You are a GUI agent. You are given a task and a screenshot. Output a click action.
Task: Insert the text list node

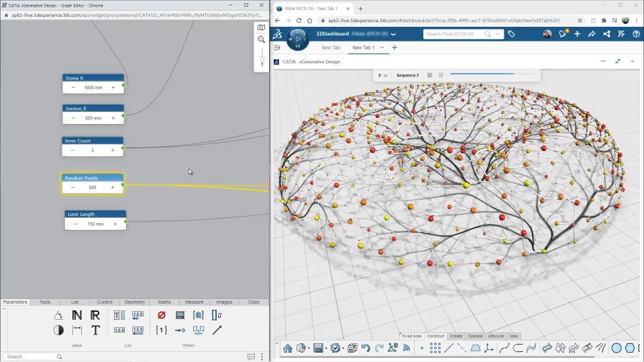[119, 315]
